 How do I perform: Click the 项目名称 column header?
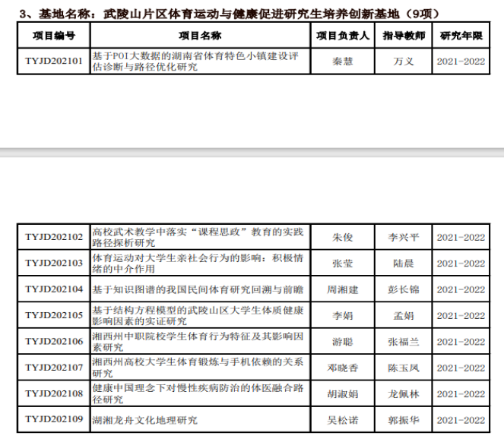[200, 36]
